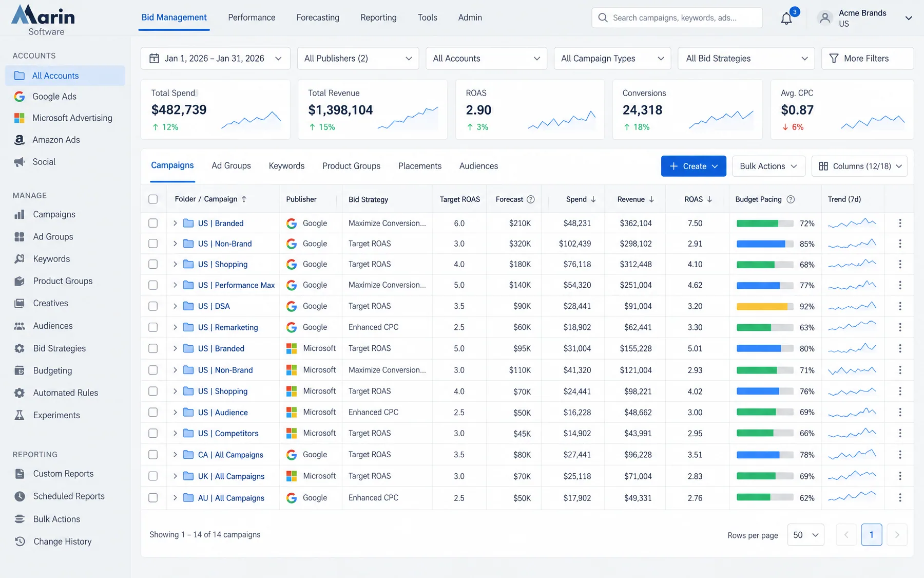Screen dimensions: 924x578
Task: Switch to Performance menu
Action: click(252, 17)
